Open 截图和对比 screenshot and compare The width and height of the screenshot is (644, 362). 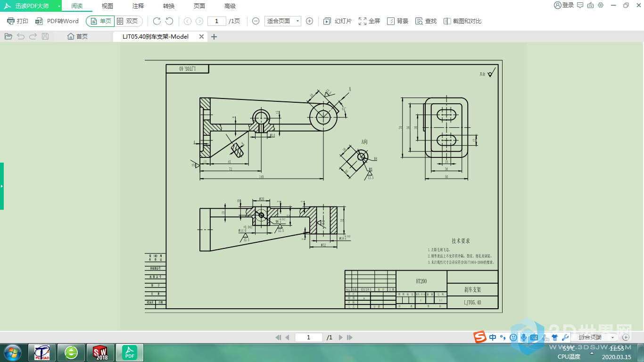462,21
